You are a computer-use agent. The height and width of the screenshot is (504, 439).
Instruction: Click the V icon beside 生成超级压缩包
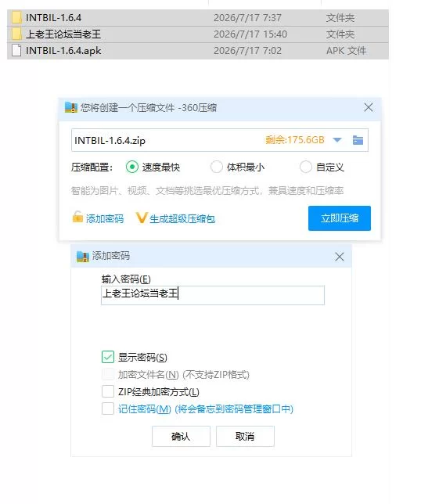pos(142,218)
